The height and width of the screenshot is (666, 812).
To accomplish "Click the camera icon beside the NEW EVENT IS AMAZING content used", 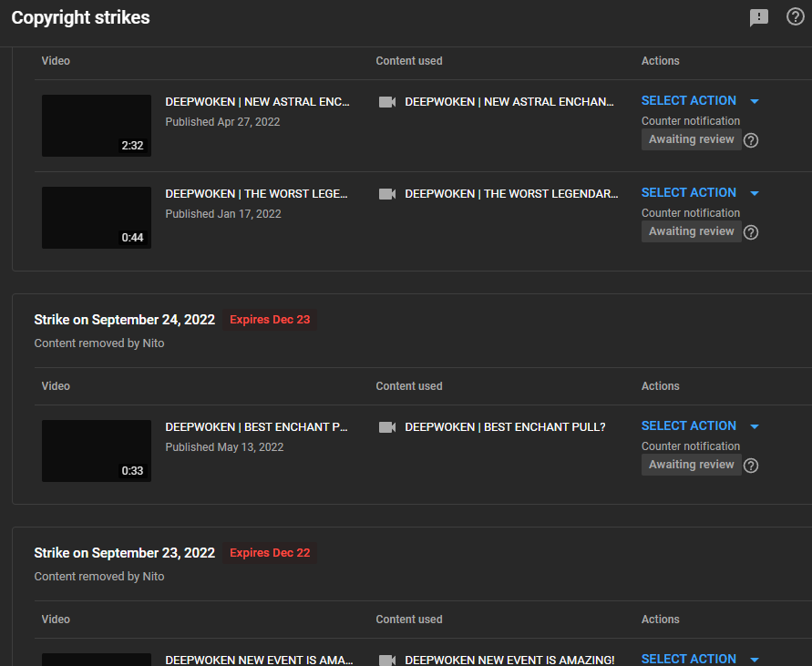I will click(x=386, y=661).
